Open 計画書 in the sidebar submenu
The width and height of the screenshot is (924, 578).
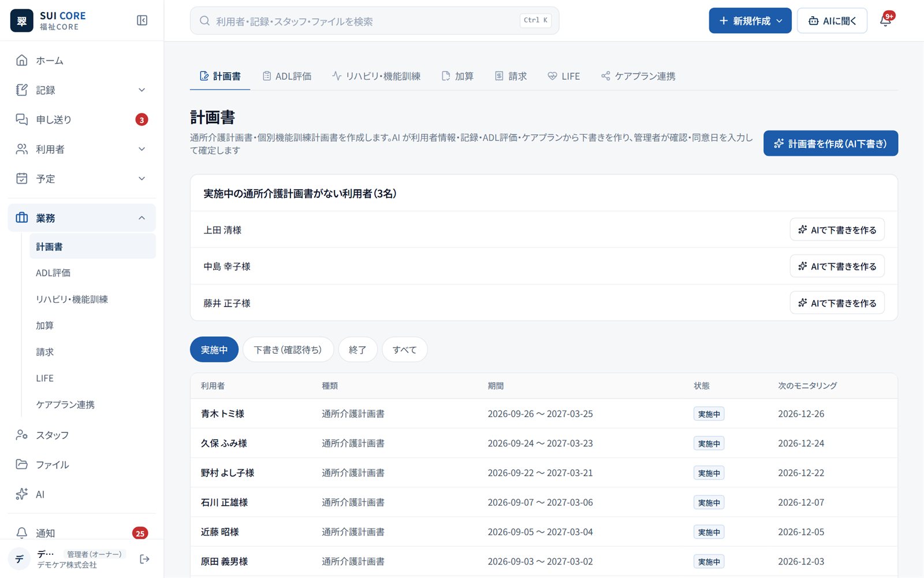pos(93,246)
